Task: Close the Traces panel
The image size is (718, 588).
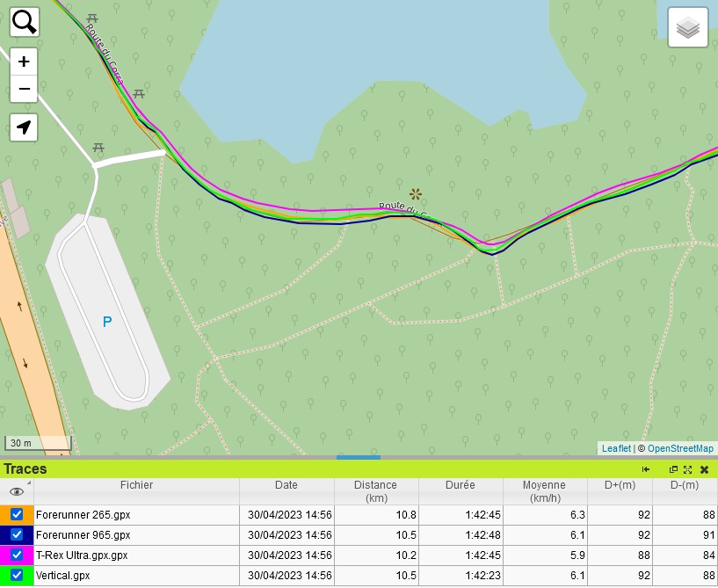Action: pyautogui.click(x=704, y=469)
